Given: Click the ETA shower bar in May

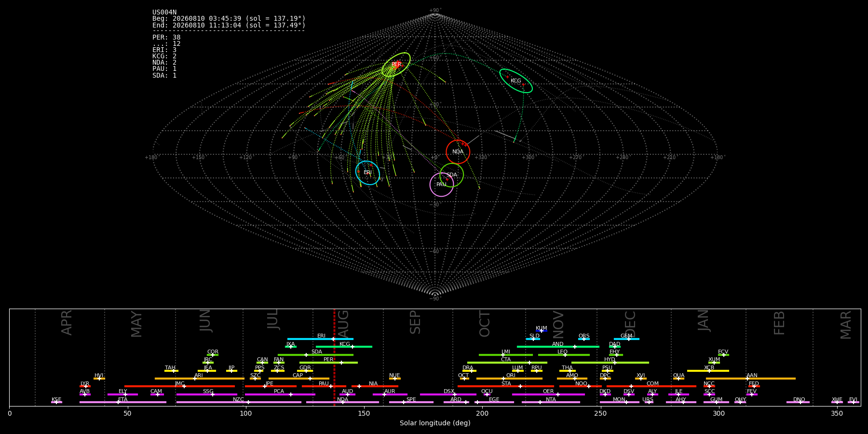Looking at the screenshot, I should 123,402.
